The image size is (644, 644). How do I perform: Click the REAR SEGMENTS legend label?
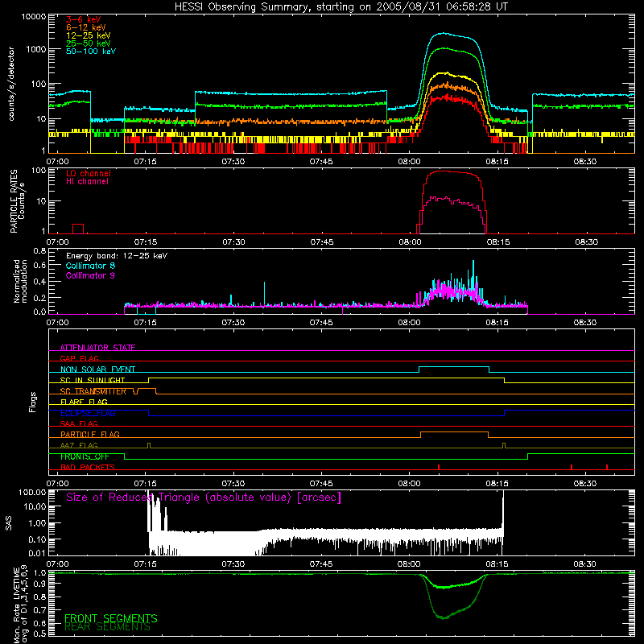coord(108,627)
